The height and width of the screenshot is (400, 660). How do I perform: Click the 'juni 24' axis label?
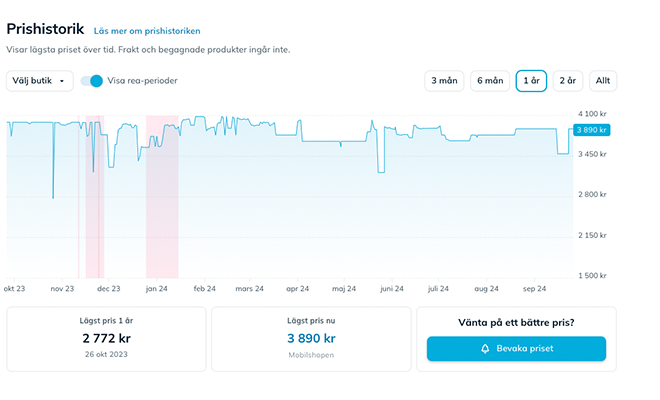391,288
